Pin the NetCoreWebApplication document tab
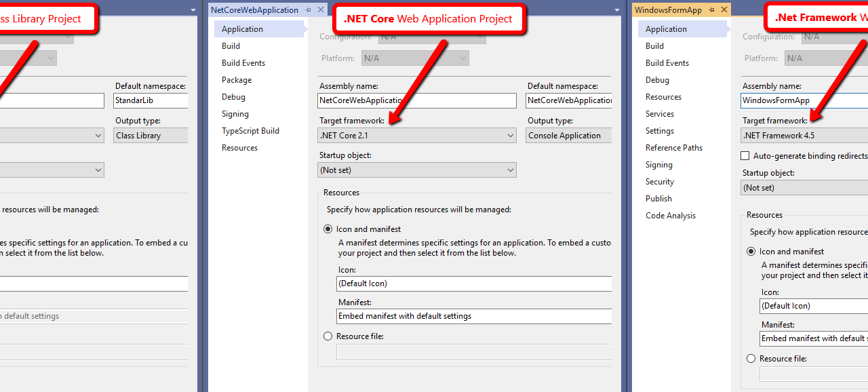This screenshot has height=392, width=868. [x=309, y=10]
